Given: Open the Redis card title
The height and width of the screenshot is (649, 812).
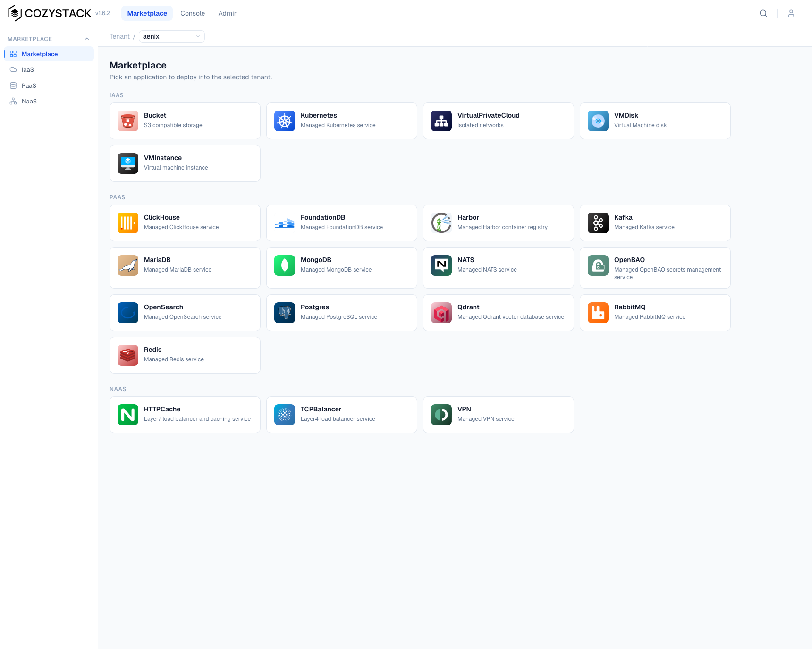Looking at the screenshot, I should click(x=153, y=350).
